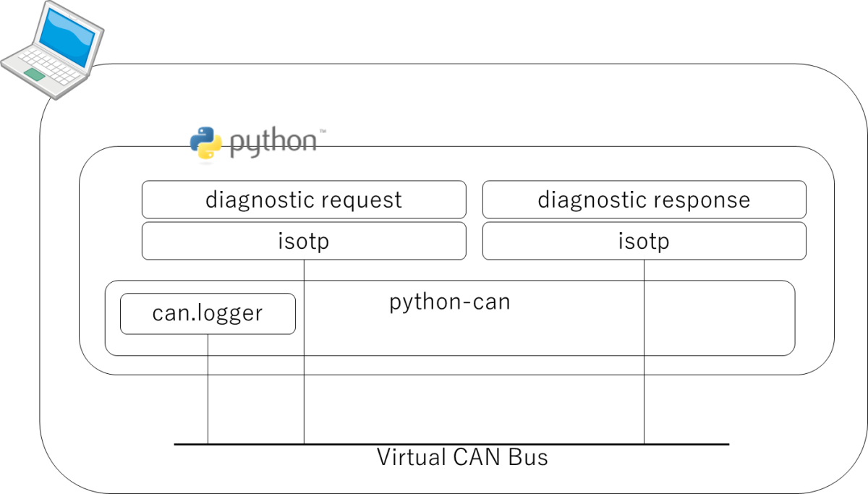Screen dimensions: 868x494
Task: Click the green trackpad on the laptop
Action: point(34,74)
